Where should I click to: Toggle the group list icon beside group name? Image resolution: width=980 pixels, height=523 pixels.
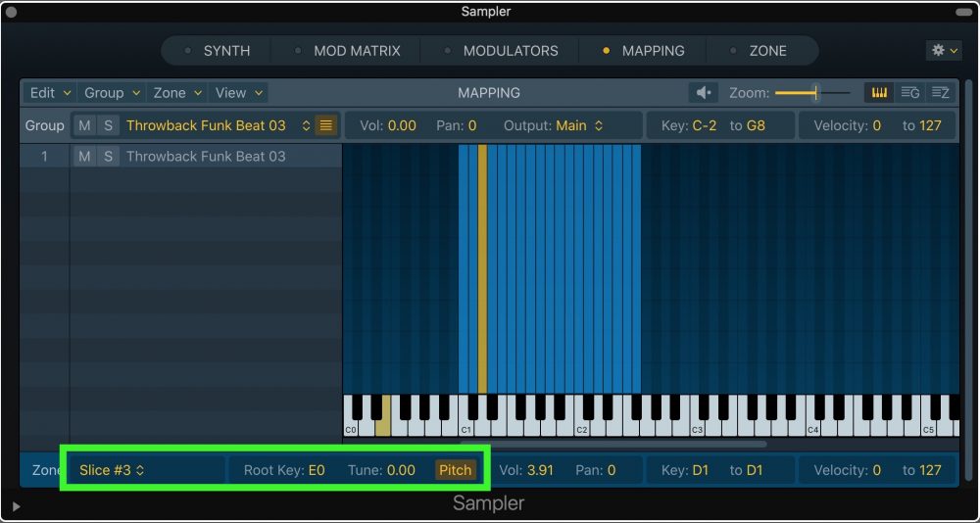326,125
